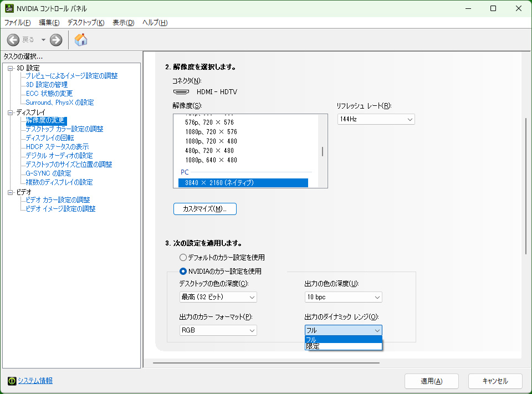Collapse the 3D 設定 tree node
Screen dimensions: 532x394
pos(11,68)
